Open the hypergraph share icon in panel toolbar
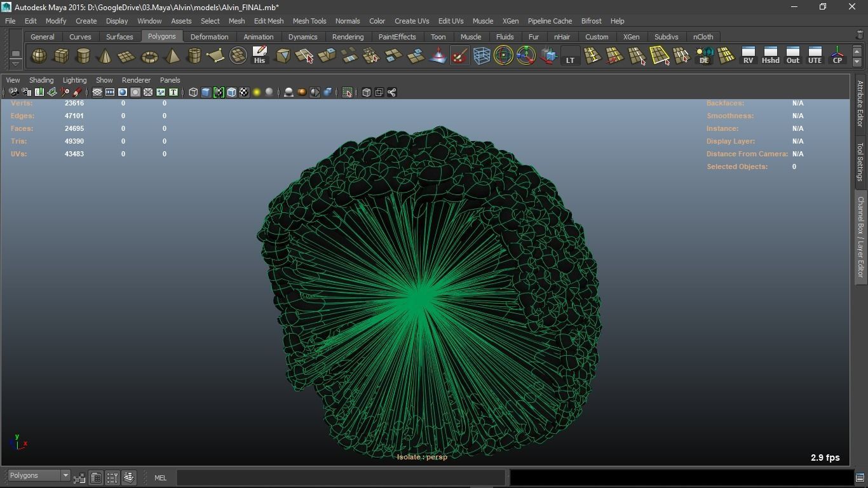Image resolution: width=868 pixels, height=488 pixels. (391, 93)
